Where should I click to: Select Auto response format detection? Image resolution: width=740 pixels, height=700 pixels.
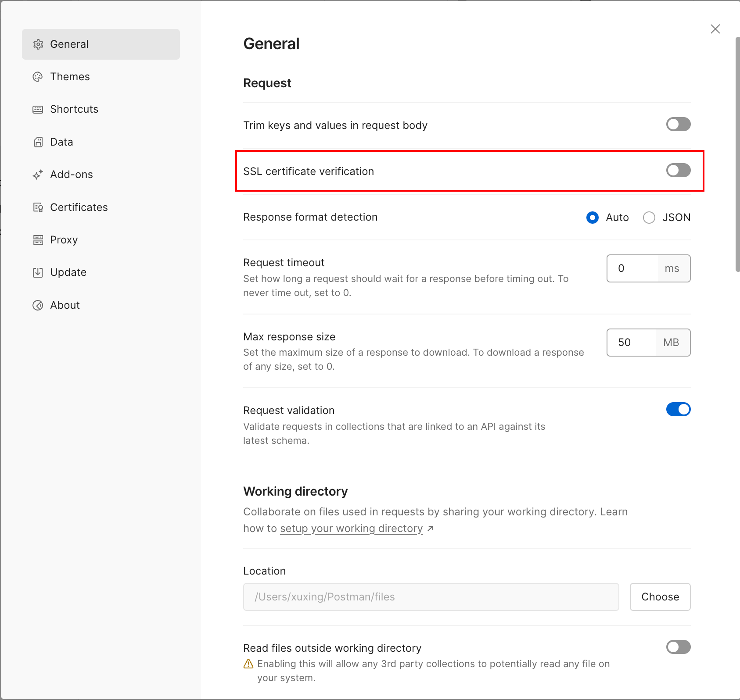[593, 218]
